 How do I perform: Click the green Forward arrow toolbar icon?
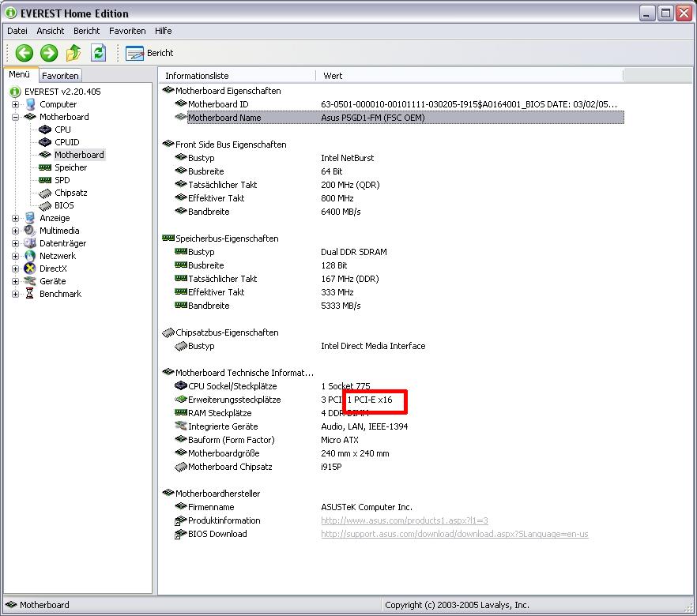[x=49, y=53]
